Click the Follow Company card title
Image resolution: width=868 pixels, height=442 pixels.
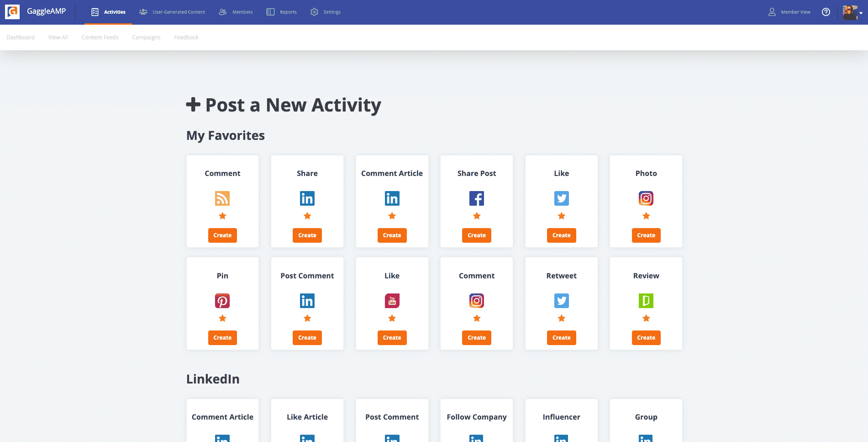477,417
